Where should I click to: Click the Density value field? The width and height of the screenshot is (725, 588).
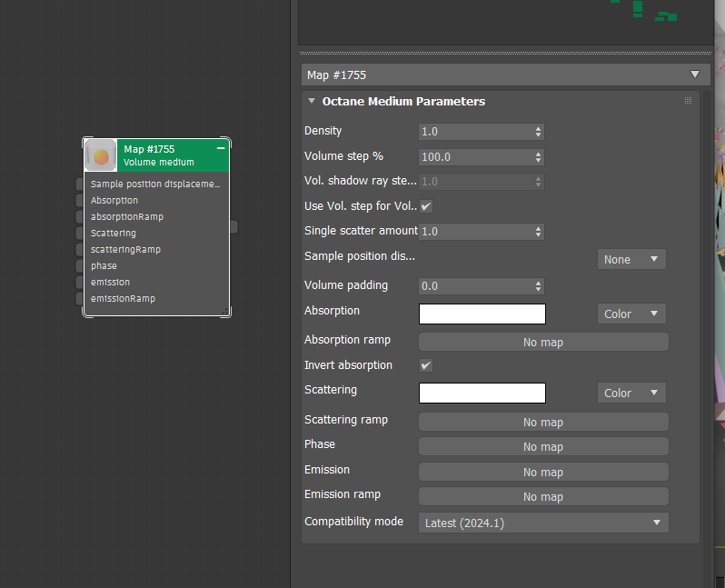pos(476,132)
